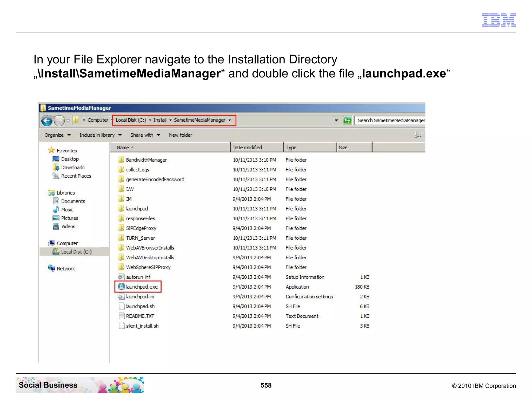Select the Computer breadcrumb in address bar
532x399 pixels.
coord(98,120)
